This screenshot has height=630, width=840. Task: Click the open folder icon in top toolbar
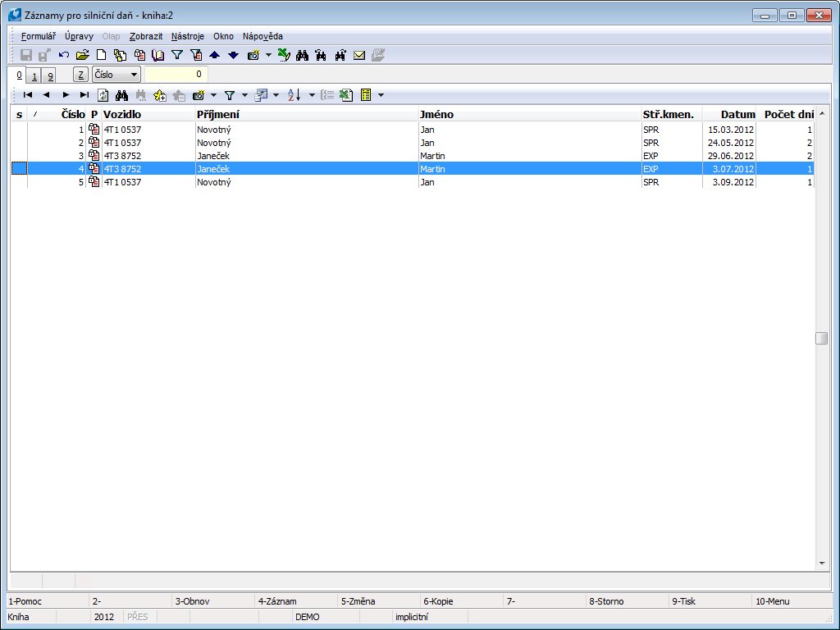coord(82,55)
